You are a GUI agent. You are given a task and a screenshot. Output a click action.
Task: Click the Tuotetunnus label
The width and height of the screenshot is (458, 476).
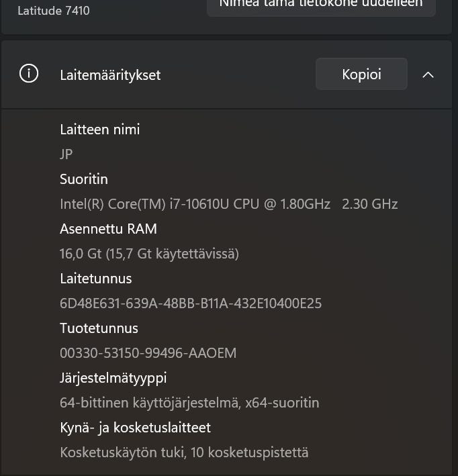tap(99, 328)
